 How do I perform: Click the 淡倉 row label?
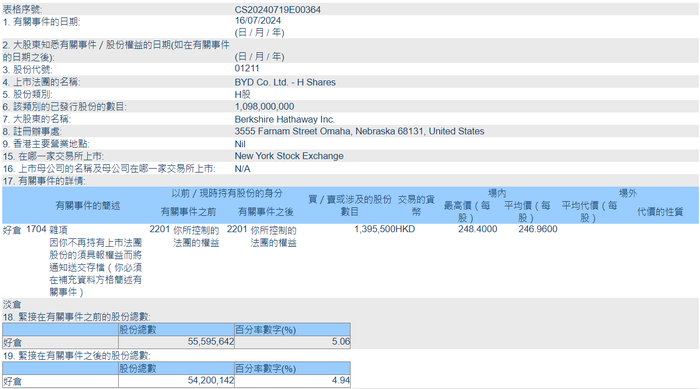tap(12, 304)
